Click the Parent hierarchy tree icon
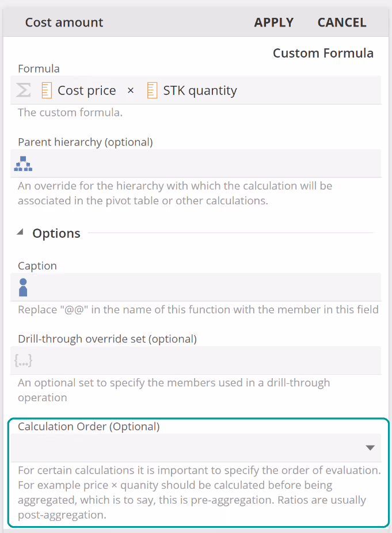392x533 pixels. coord(23,163)
